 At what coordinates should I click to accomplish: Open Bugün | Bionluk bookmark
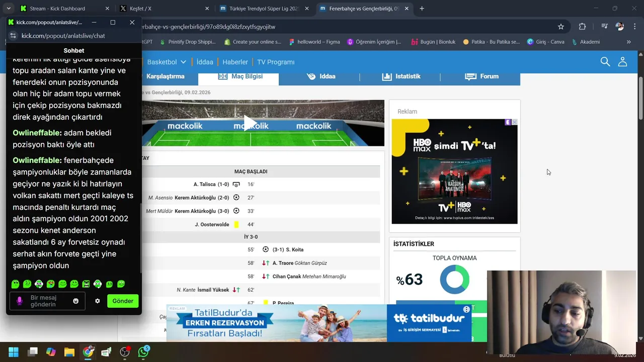[433, 42]
